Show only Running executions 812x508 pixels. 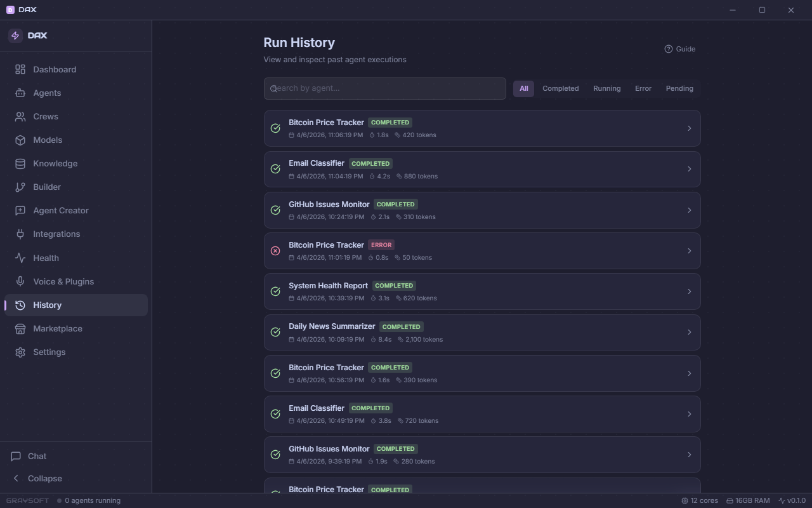tap(606, 88)
